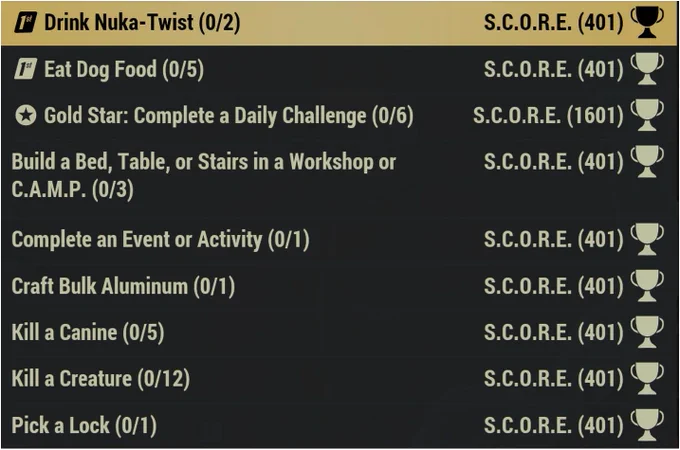
Task: Select the Drink Nuka-Twist challenge row
Action: coord(339,23)
